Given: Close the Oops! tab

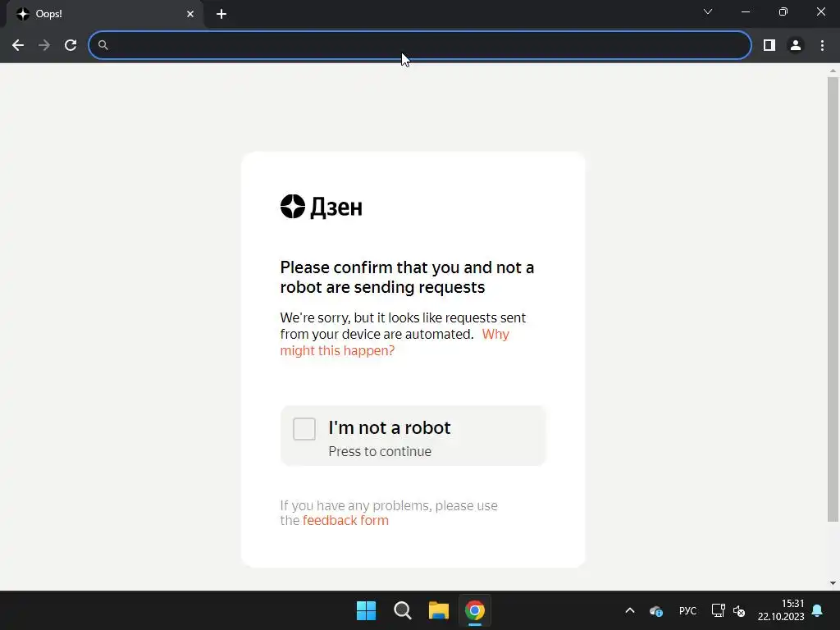Looking at the screenshot, I should coord(190,14).
